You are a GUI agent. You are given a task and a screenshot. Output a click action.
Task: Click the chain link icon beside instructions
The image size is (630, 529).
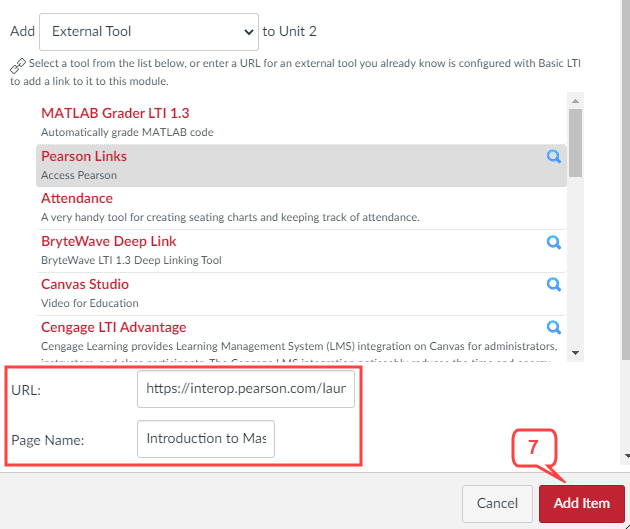(x=18, y=65)
